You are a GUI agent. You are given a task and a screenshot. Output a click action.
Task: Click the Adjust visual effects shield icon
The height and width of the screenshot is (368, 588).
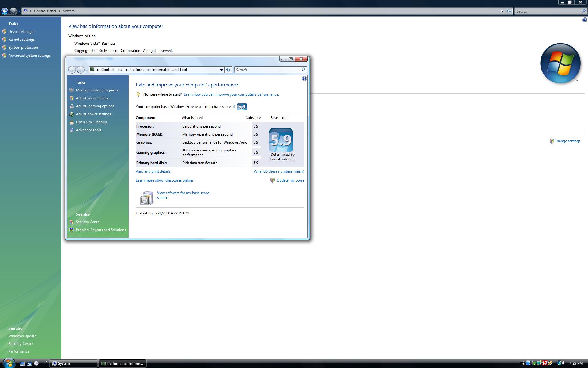[72, 98]
